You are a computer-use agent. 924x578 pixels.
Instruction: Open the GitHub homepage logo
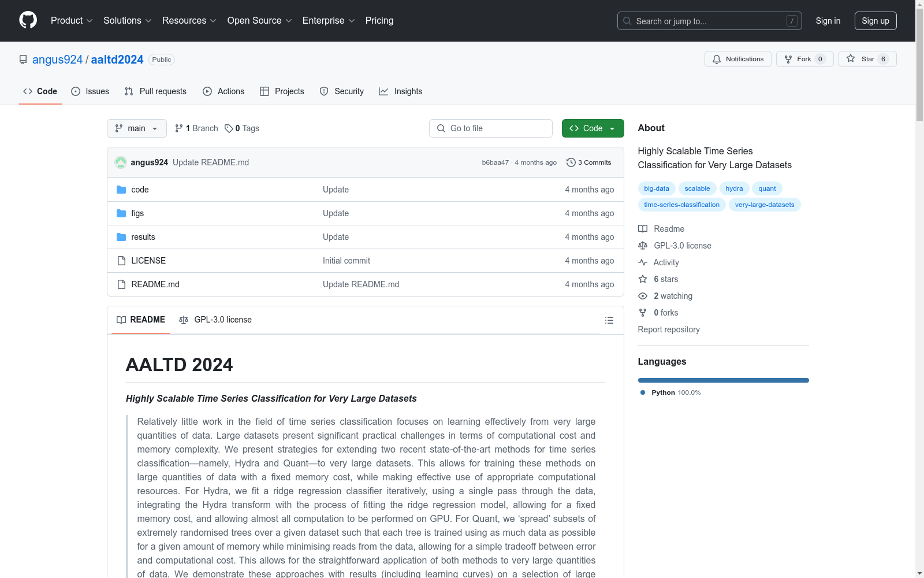coord(28,20)
